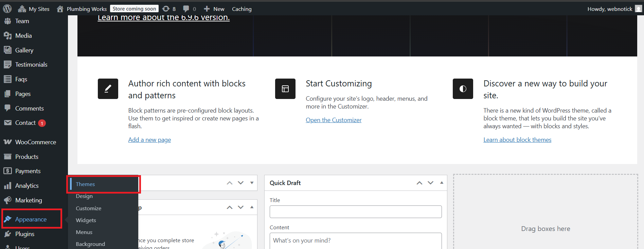The image size is (644, 249).
Task: Click the What's on your mind content box
Action: [x=356, y=241]
